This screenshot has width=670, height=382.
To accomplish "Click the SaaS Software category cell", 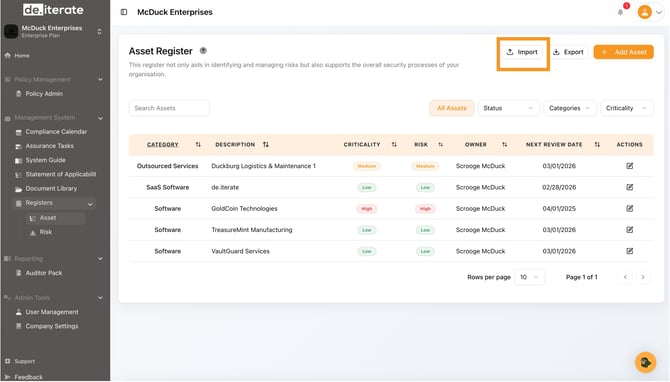I will click(x=168, y=187).
